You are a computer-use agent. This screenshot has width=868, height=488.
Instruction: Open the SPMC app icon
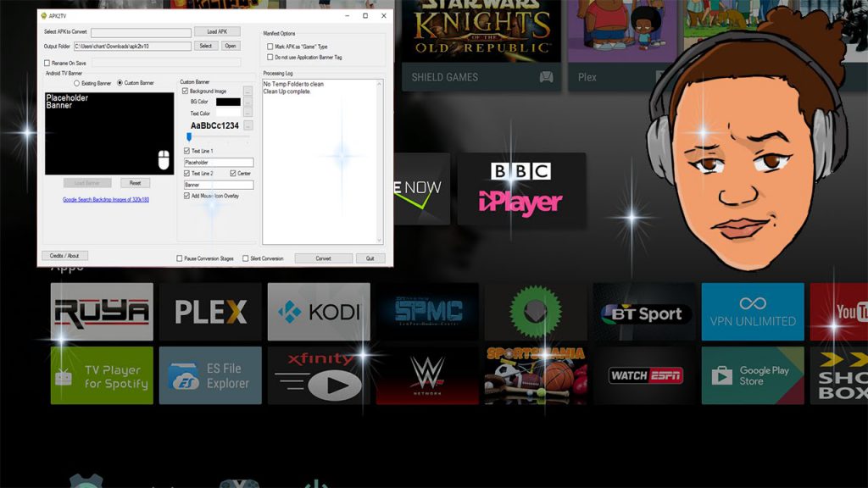coord(426,312)
